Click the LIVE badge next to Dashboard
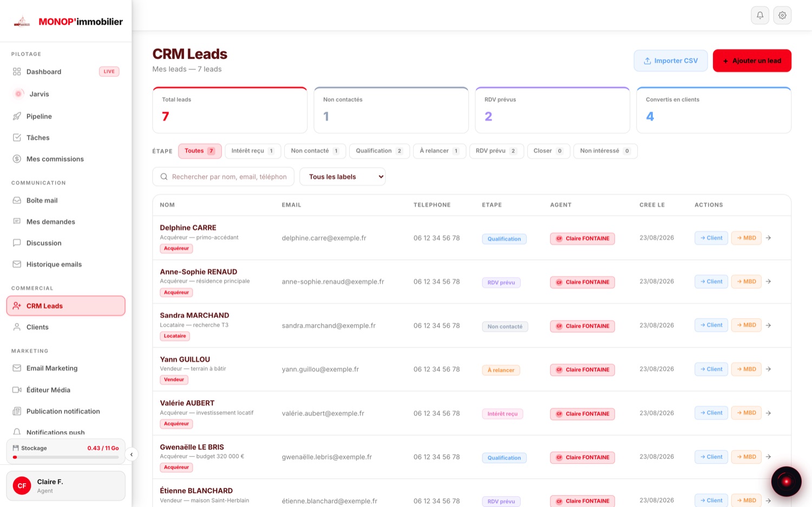Screen dimensions: 812x507 109,71
